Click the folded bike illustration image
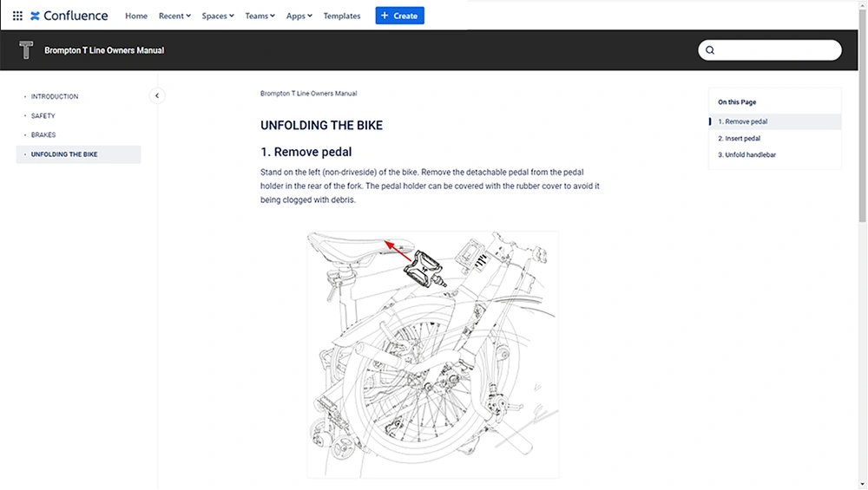868x490 pixels. pyautogui.click(x=432, y=354)
